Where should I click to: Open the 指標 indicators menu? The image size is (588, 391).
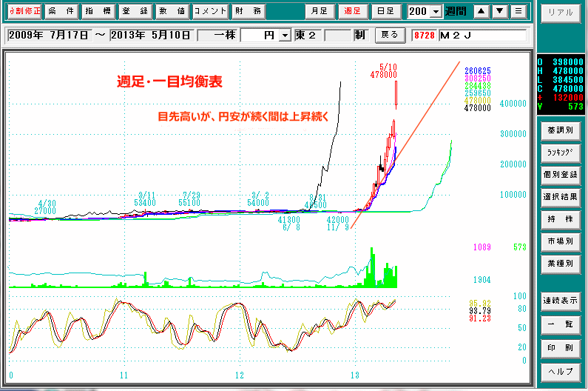98,11
